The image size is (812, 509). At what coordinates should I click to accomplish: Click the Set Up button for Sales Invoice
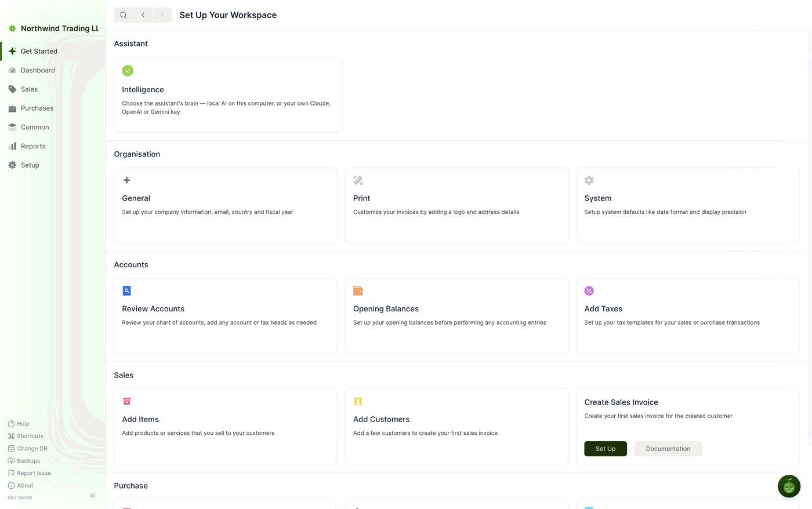pos(606,449)
